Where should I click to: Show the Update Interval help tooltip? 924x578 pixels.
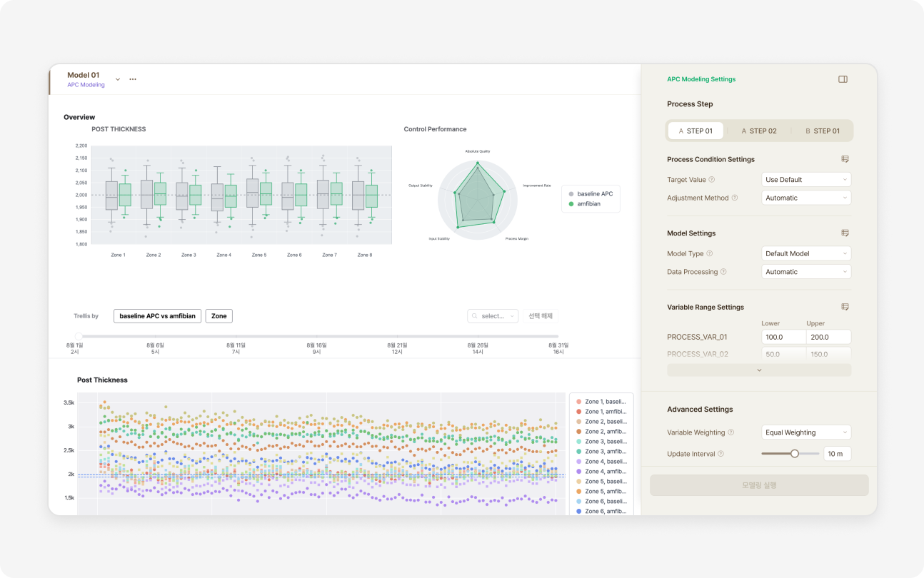(x=720, y=454)
